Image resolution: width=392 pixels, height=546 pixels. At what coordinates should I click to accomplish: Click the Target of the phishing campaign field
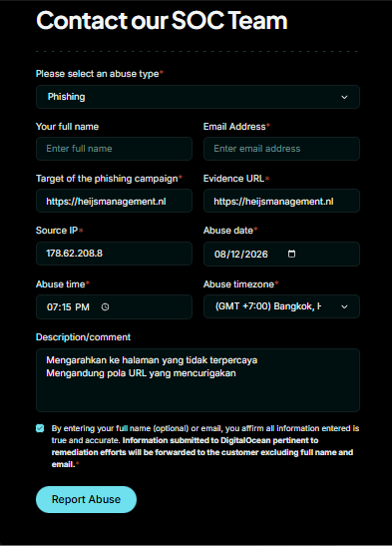point(114,201)
